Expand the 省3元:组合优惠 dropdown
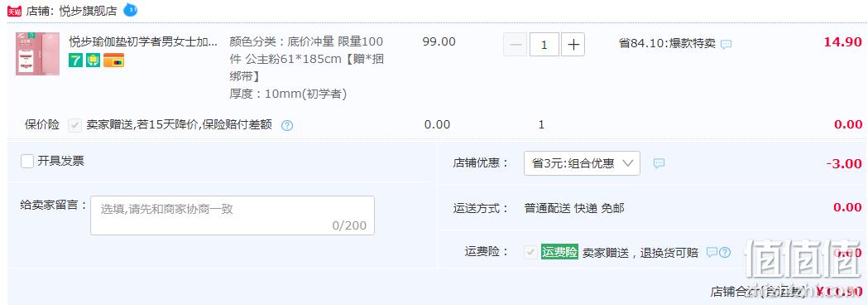 tap(582, 163)
